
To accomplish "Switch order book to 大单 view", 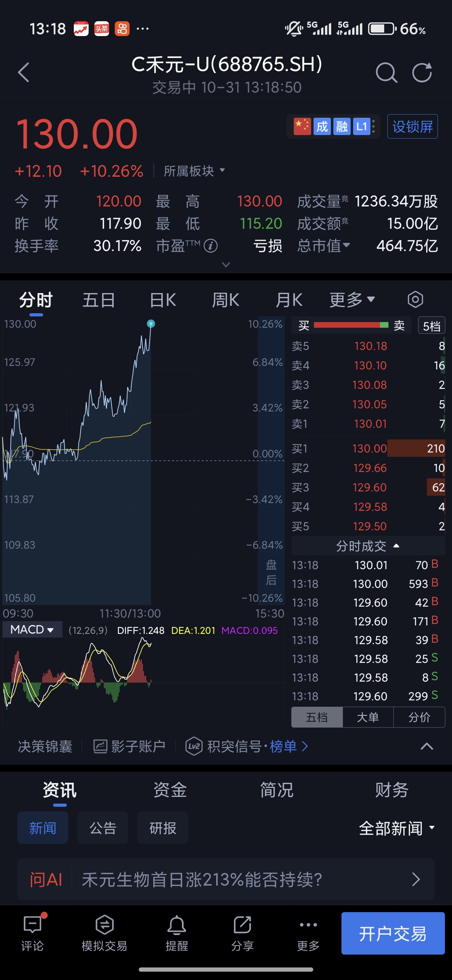I will pos(368,717).
